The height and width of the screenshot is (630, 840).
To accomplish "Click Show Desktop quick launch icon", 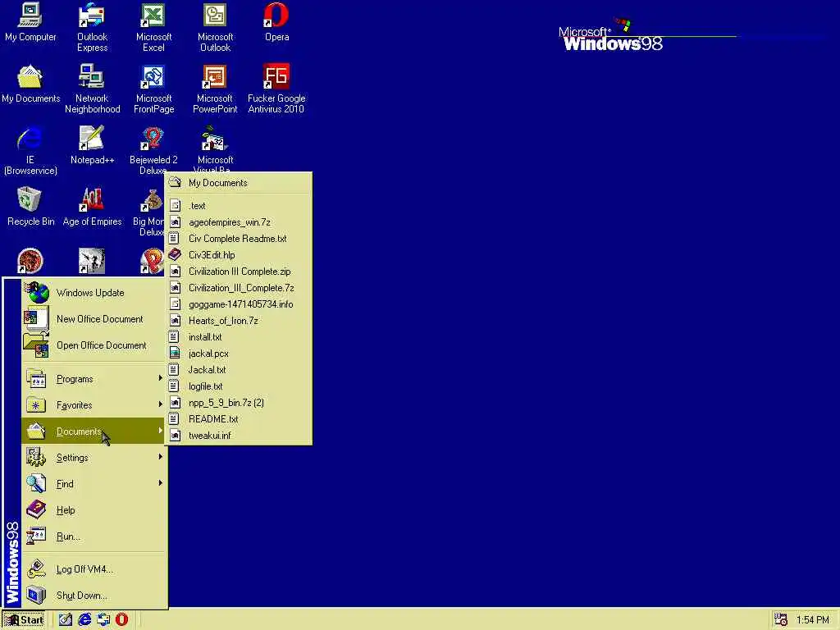I will [x=66, y=619].
